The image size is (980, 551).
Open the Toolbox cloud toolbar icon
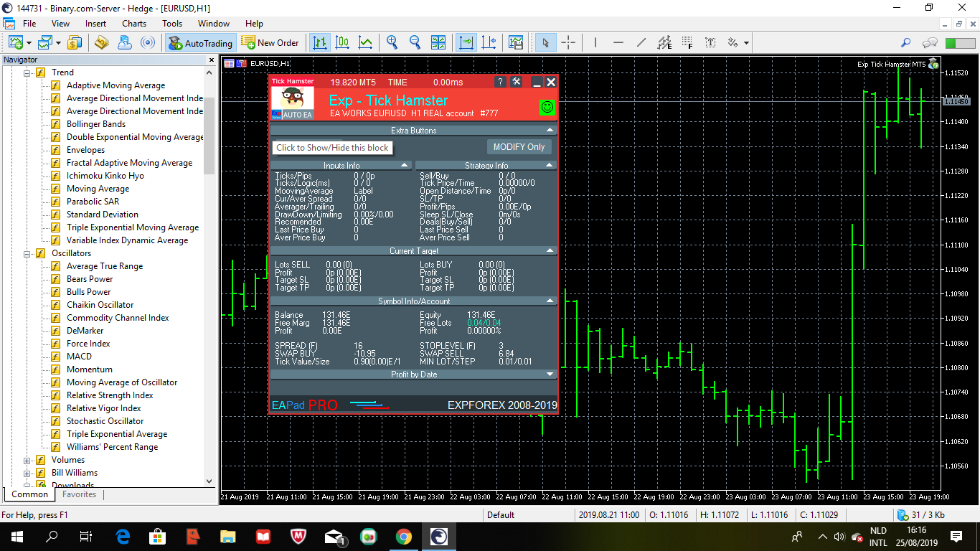click(x=125, y=43)
